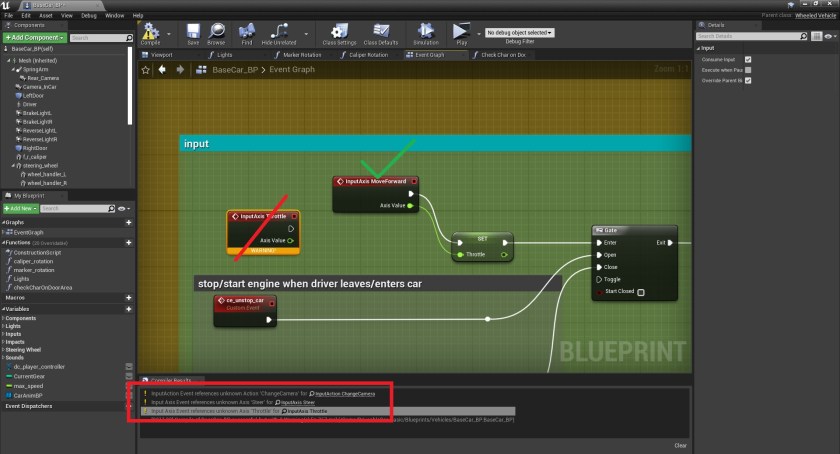Click the favorite star icon in graph header

146,70
